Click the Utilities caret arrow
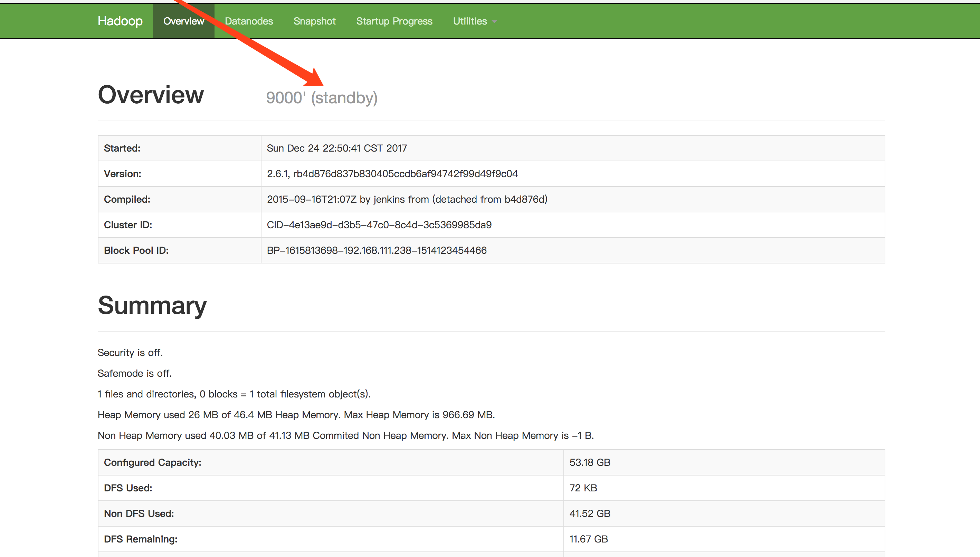980x557 pixels. click(x=494, y=22)
